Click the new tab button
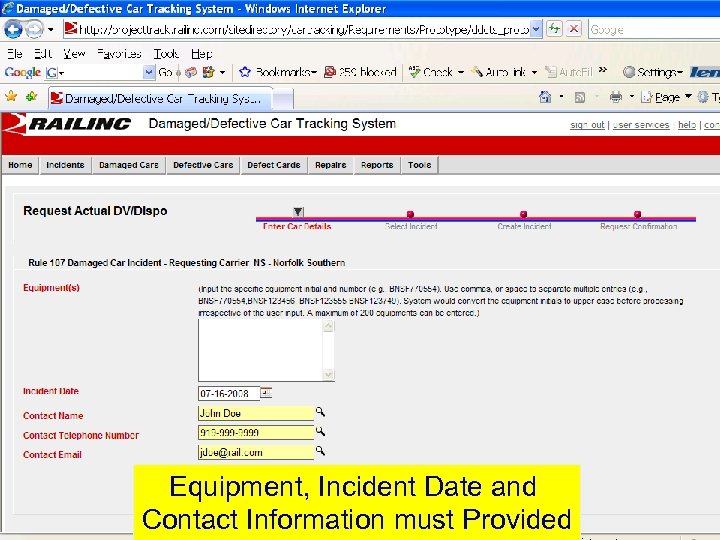720x540 pixels. pyautogui.click(x=283, y=99)
